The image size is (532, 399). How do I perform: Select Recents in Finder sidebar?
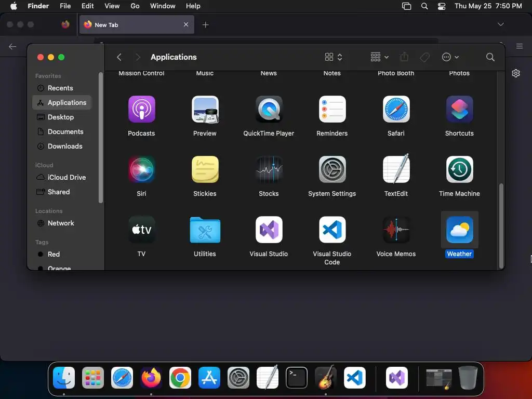(62, 88)
